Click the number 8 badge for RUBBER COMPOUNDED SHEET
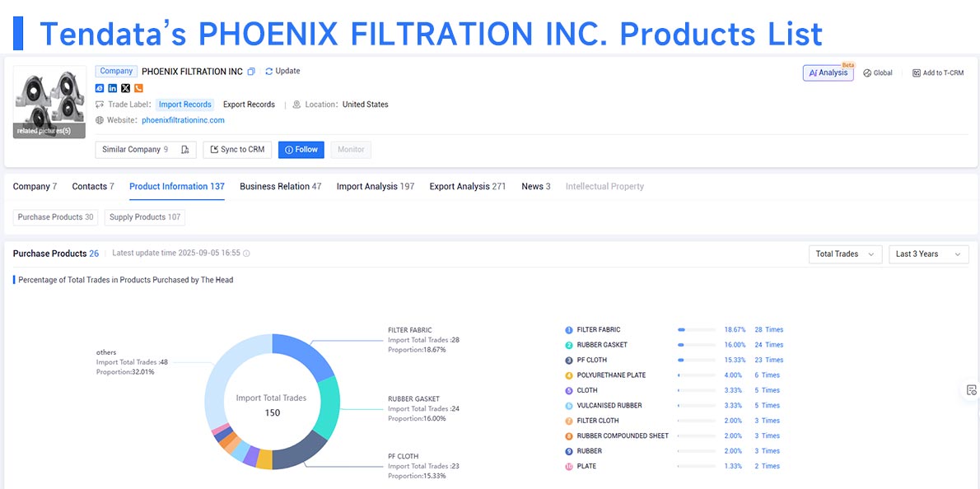 pyautogui.click(x=569, y=436)
